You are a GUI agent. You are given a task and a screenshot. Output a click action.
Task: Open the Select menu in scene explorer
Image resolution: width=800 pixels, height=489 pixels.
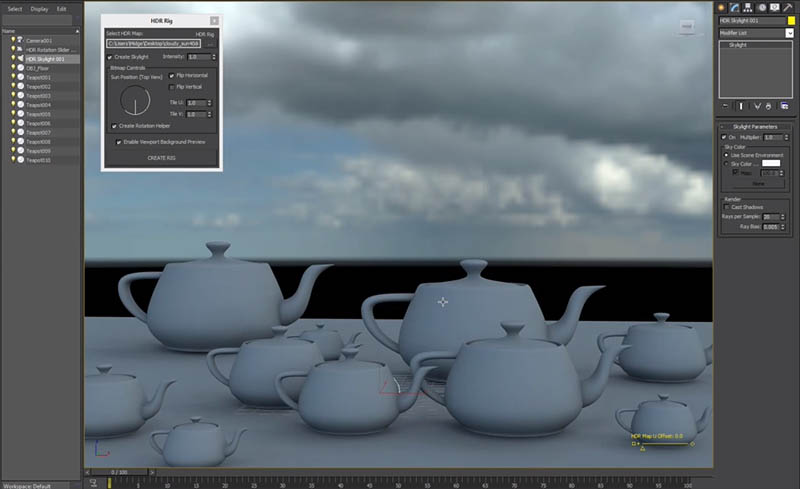[x=14, y=8]
